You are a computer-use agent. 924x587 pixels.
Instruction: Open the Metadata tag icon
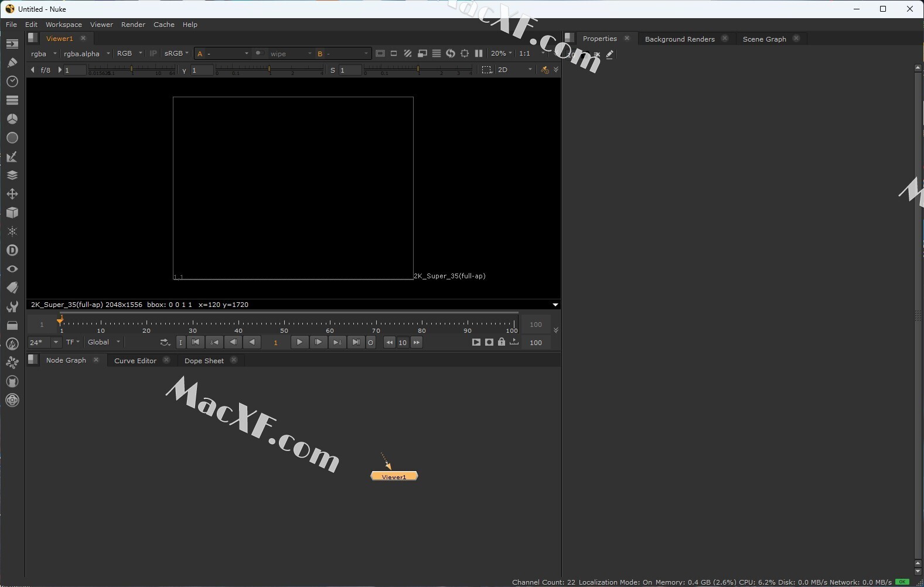[12, 288]
